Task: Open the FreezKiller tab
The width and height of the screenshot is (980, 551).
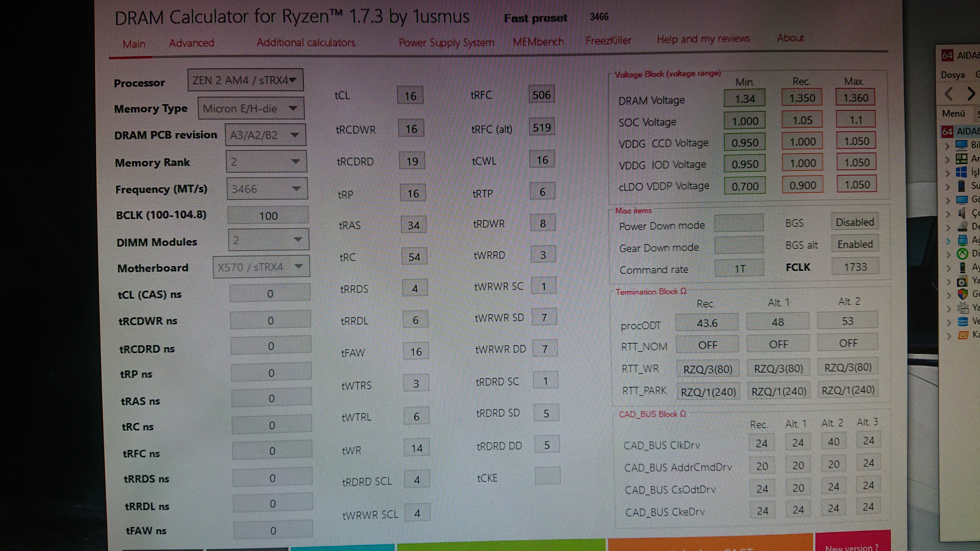Action: pos(608,40)
